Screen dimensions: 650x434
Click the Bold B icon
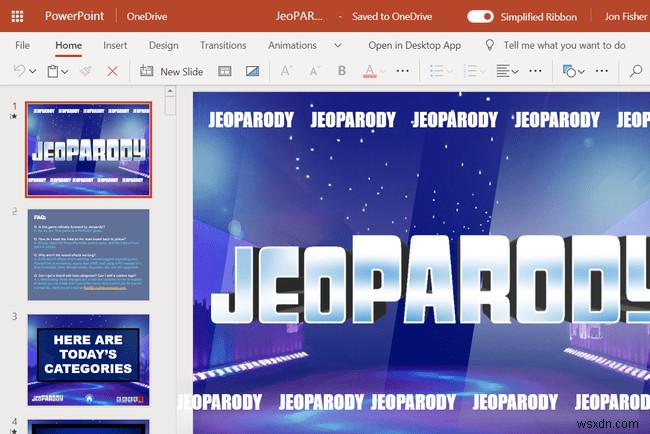click(x=343, y=72)
